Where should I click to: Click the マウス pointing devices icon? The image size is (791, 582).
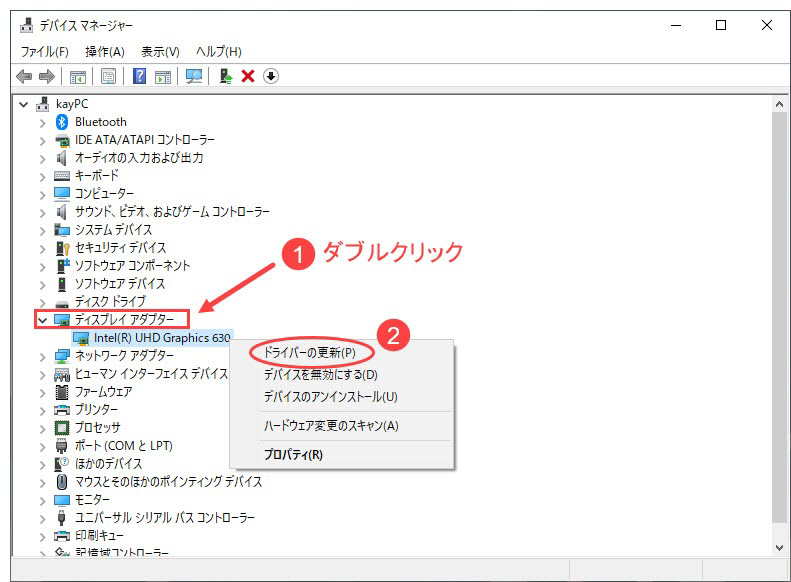pyautogui.click(x=62, y=482)
